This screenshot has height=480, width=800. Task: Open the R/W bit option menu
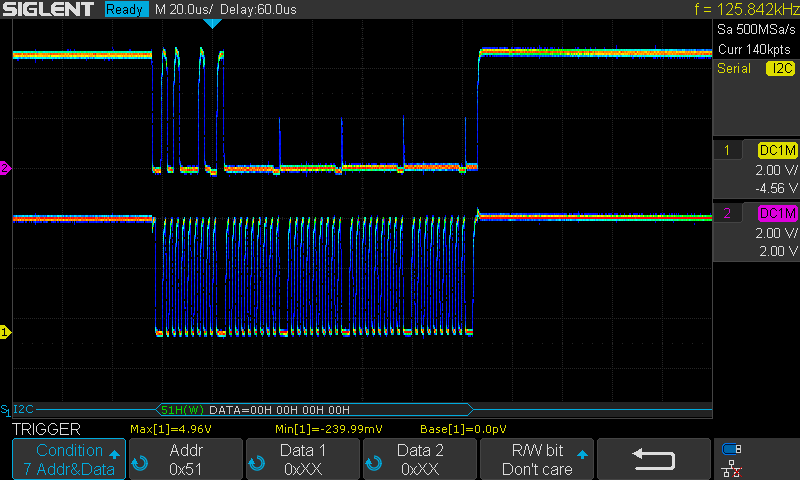pyautogui.click(x=537, y=459)
